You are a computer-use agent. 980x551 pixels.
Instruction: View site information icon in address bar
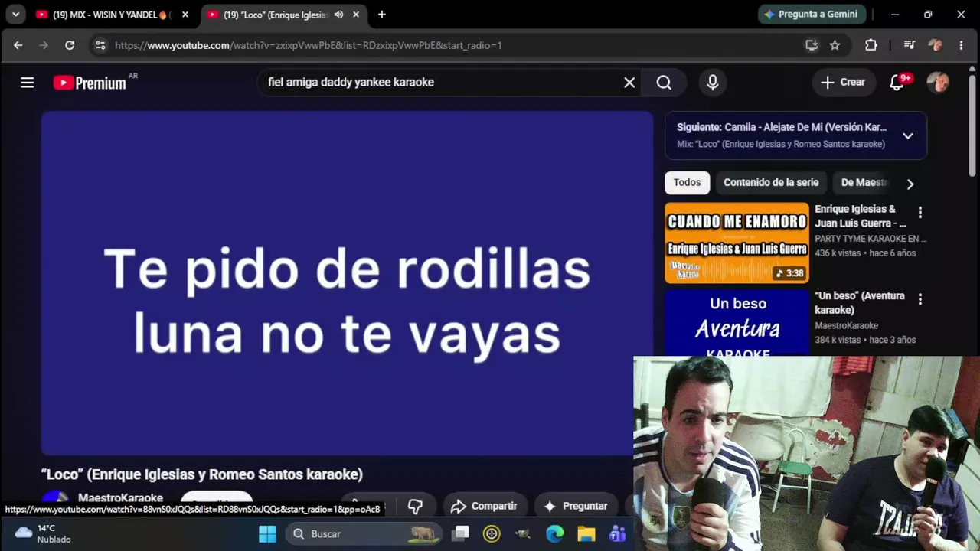100,45
